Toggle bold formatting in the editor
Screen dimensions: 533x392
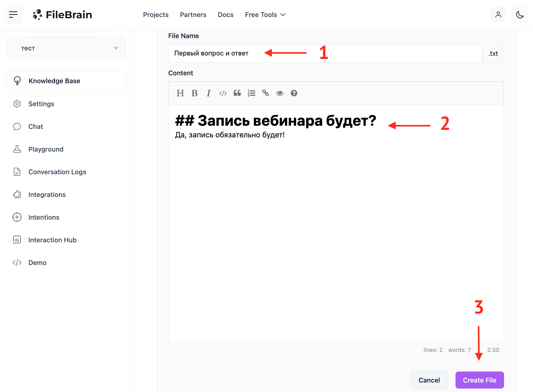click(x=194, y=93)
